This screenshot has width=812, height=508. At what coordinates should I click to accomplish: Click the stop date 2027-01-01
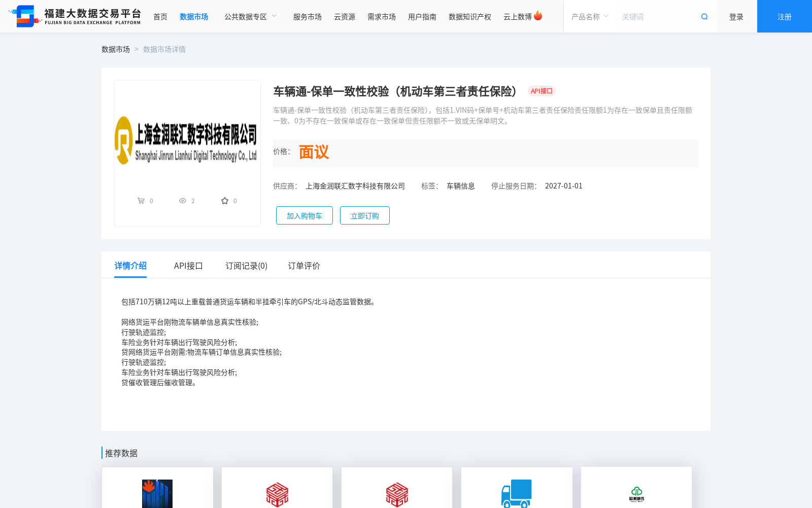coord(564,186)
